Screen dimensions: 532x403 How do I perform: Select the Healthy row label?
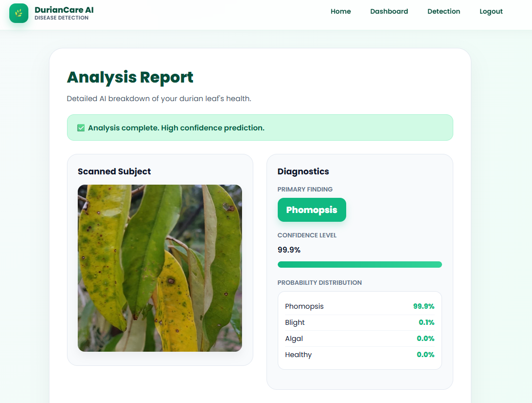point(298,355)
